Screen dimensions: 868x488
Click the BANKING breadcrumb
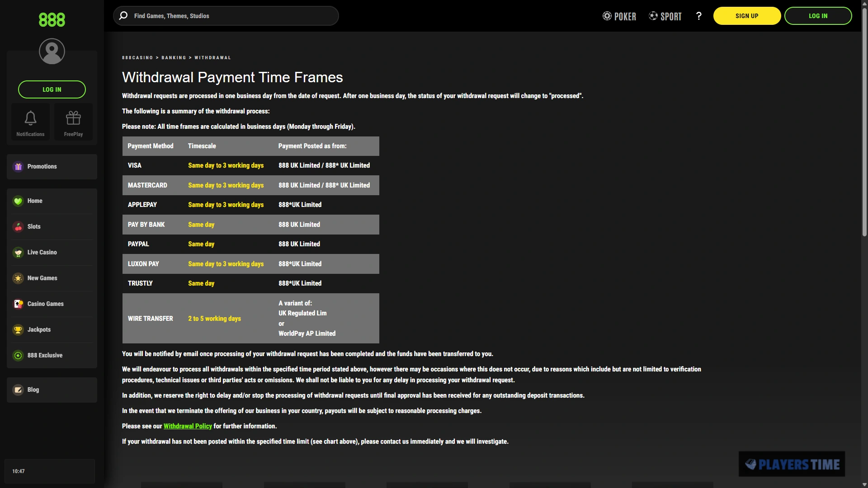174,58
